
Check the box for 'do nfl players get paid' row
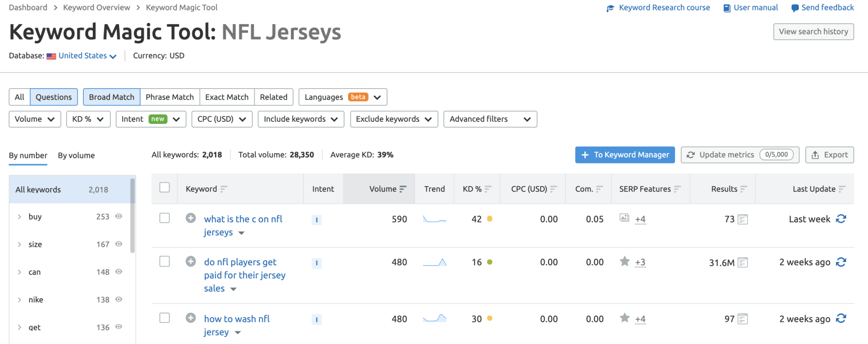(x=165, y=261)
